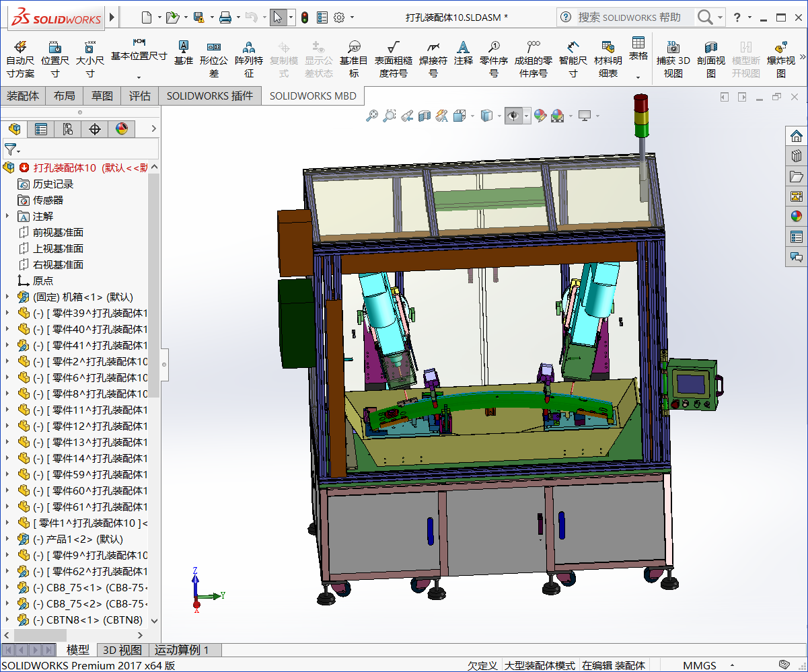808x672 pixels.
Task: Open dropdown arrow next to Open file
Action: (186, 17)
